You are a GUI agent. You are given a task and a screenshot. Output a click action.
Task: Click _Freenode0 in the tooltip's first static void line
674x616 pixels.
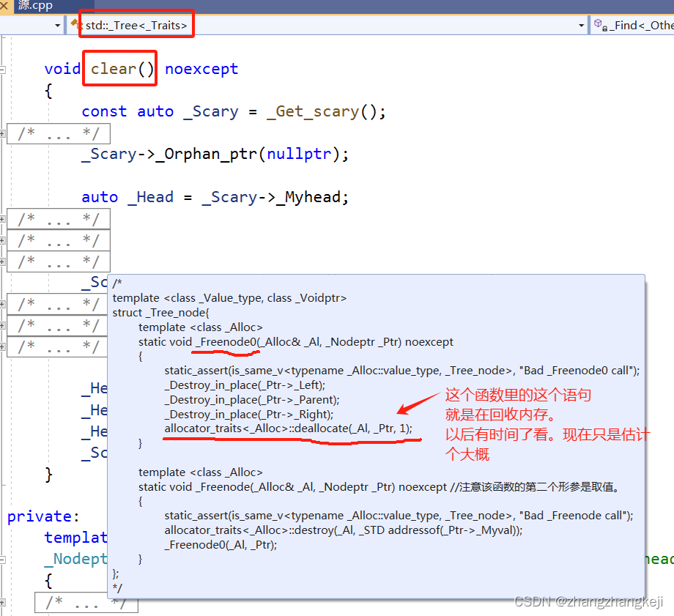(226, 342)
